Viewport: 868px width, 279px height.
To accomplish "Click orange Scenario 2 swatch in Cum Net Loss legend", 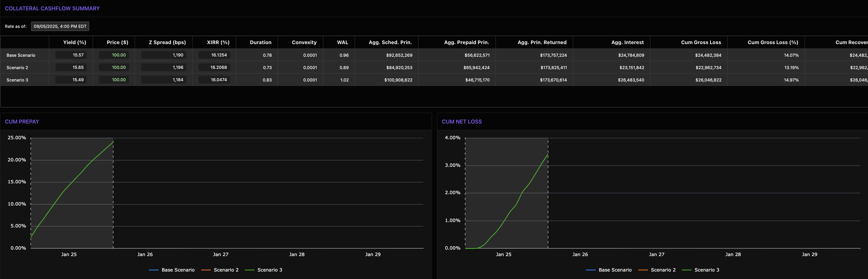I will coord(643,270).
